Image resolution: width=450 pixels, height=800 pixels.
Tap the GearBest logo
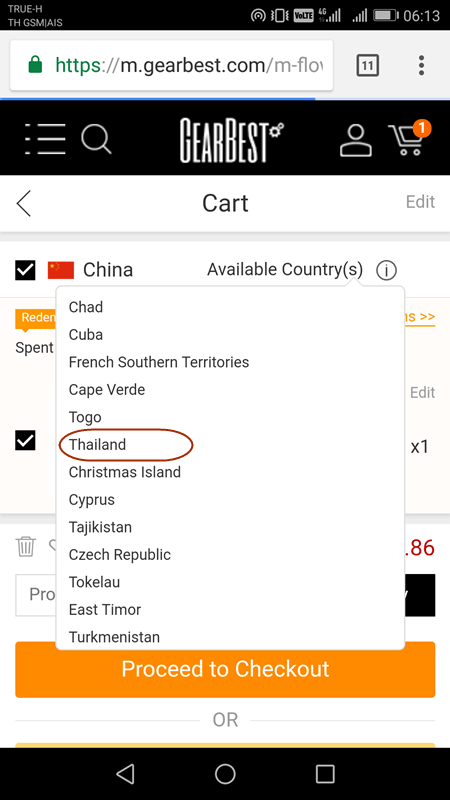click(x=232, y=140)
